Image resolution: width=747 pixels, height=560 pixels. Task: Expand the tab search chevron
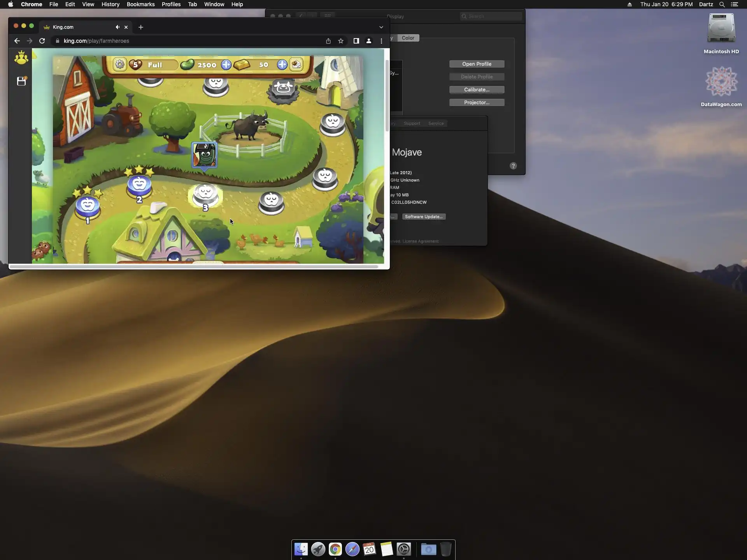[381, 27]
